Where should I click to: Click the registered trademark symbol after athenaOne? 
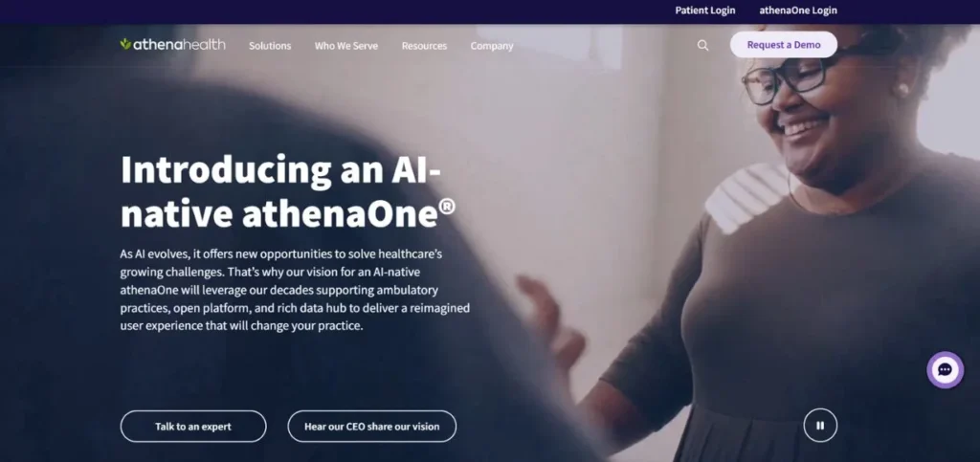pyautogui.click(x=447, y=208)
